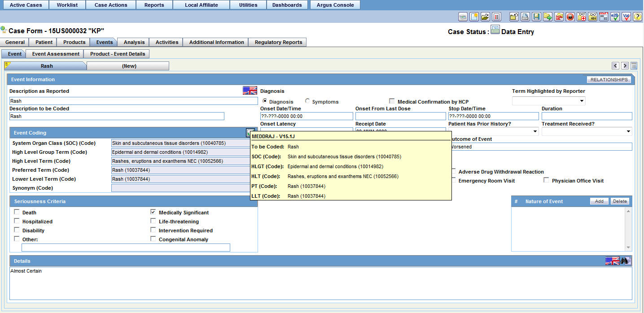Click the glasses folder 101 icon
644x313 pixels.
pyautogui.click(x=592, y=17)
